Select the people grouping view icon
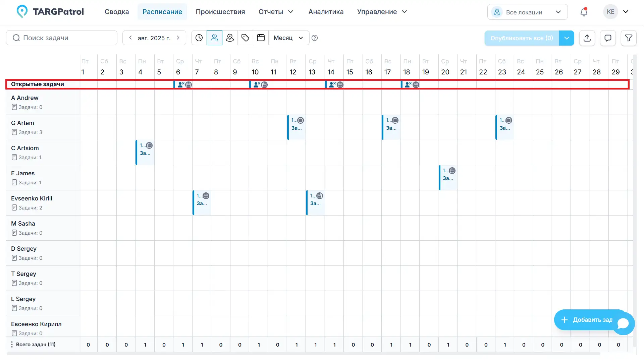Image resolution: width=644 pixels, height=362 pixels. (x=214, y=38)
